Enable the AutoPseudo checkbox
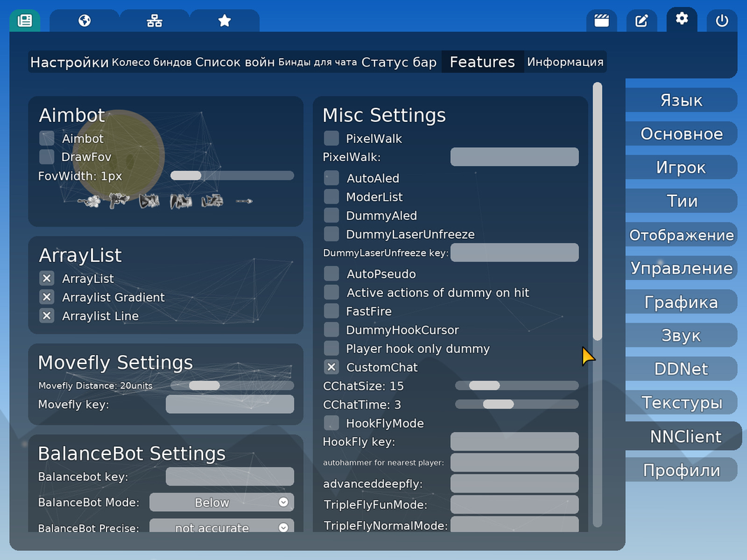747x560 pixels. [332, 274]
